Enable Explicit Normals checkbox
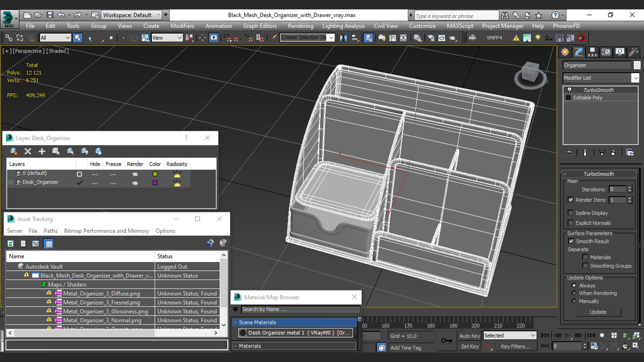The image size is (644, 362). click(571, 223)
